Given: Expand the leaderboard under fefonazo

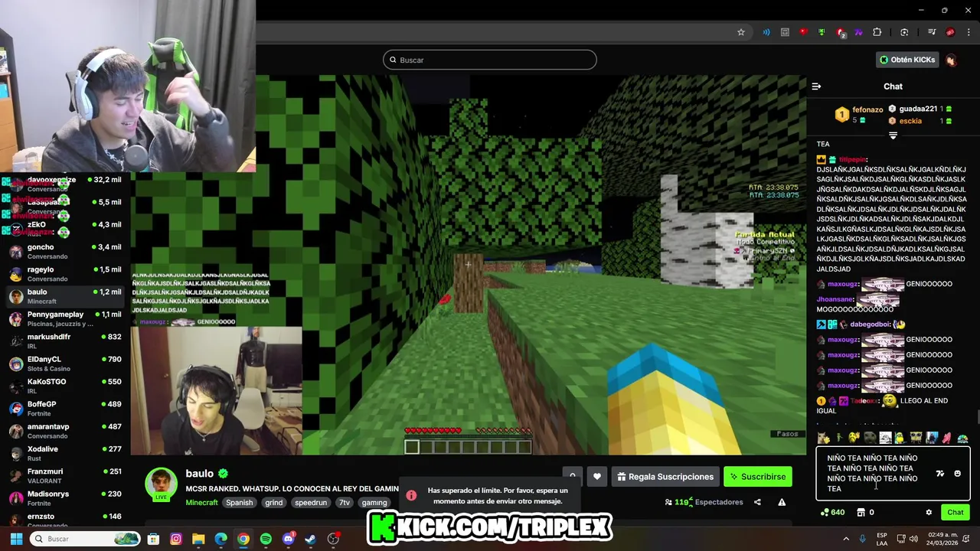Looking at the screenshot, I should pyautogui.click(x=893, y=135).
